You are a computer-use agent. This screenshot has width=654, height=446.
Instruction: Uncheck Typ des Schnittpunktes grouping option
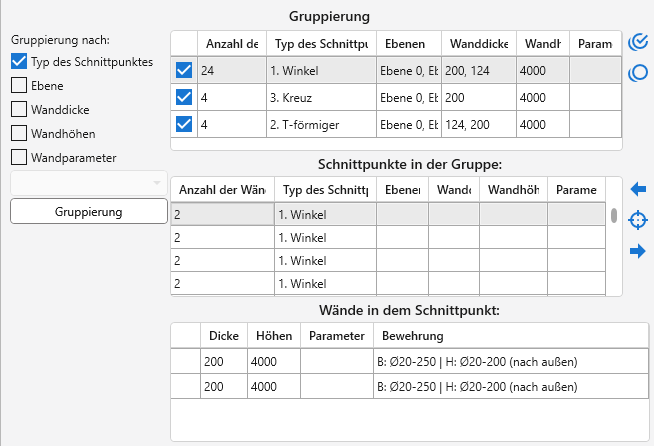point(19,61)
